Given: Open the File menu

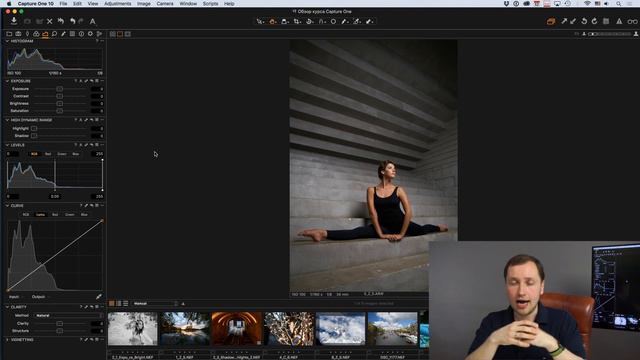Looking at the screenshot, I should pos(63,4).
